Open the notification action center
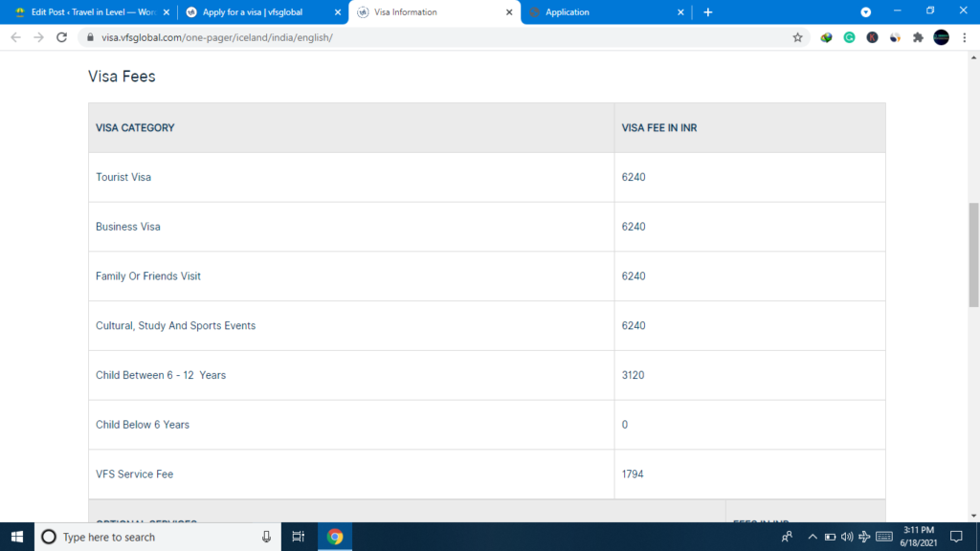 956,537
